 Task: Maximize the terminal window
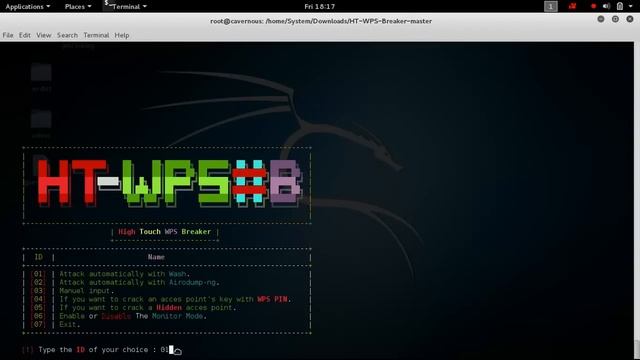615,19
